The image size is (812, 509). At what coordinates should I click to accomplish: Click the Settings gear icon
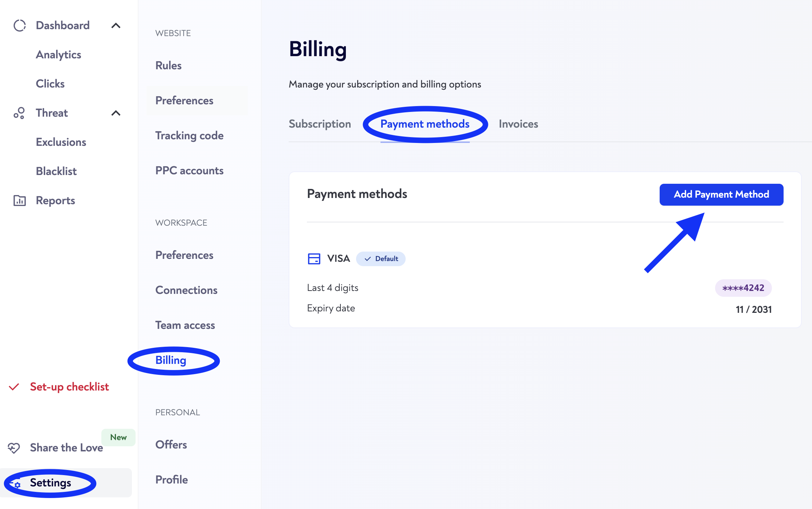15,484
